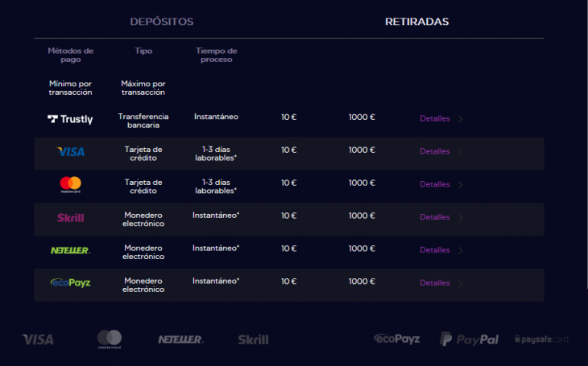
Task: Open Detalles link for Trustly
Action: 435,119
